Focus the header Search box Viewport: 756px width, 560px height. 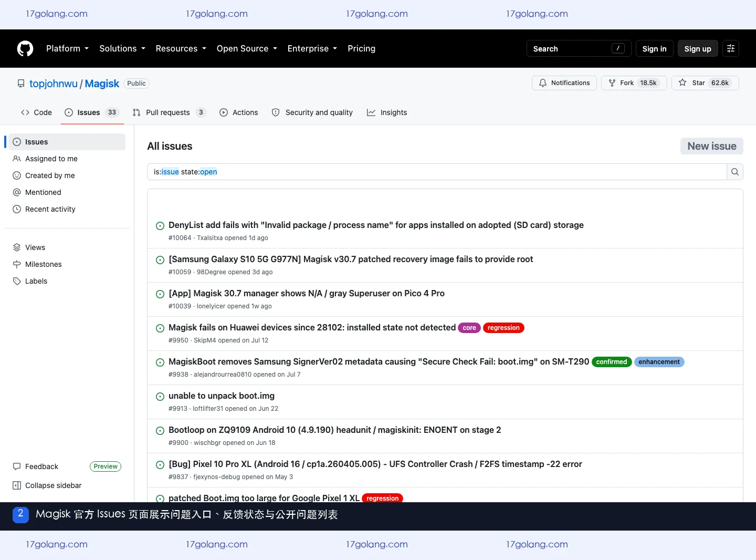[x=579, y=48]
